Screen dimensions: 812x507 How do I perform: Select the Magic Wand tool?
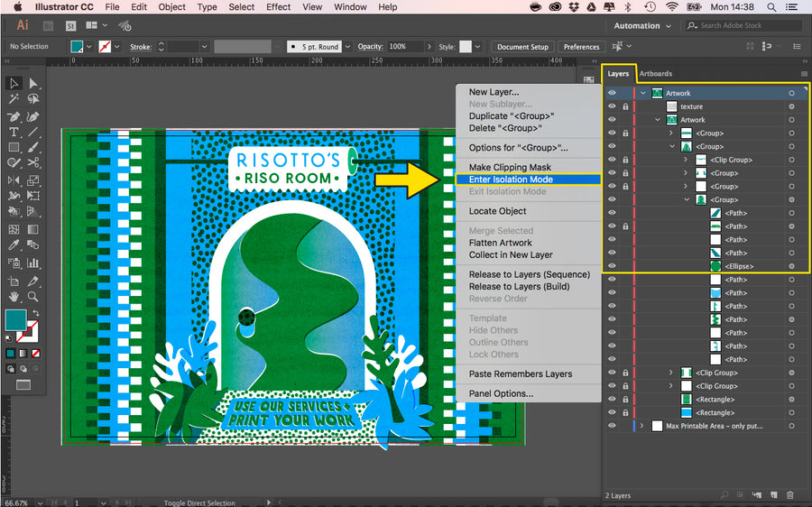(x=14, y=99)
